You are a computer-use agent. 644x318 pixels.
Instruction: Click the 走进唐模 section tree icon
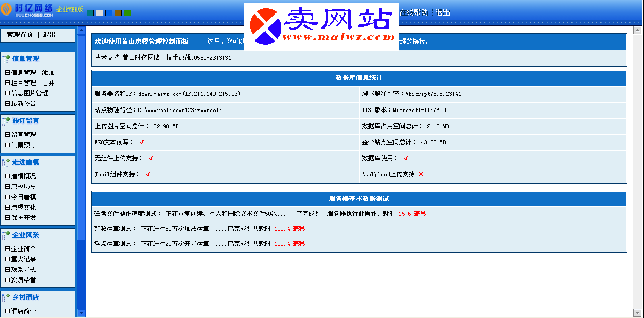point(6,162)
